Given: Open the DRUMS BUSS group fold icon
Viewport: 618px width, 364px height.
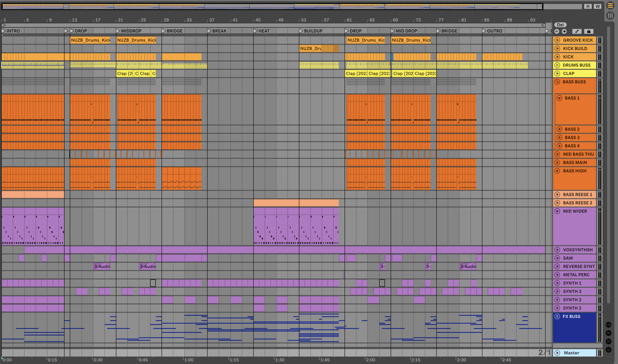Looking at the screenshot, I should coord(557,65).
